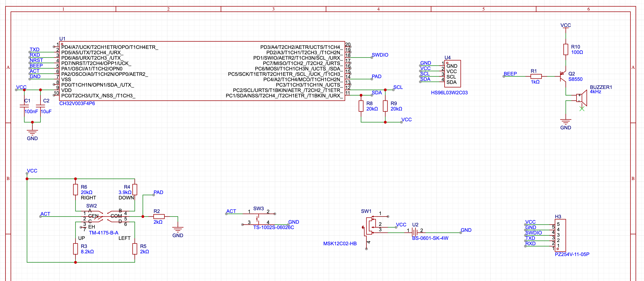Click resistor R10 100Ω symbol
This screenshot has height=281, width=644.
pyautogui.click(x=566, y=50)
